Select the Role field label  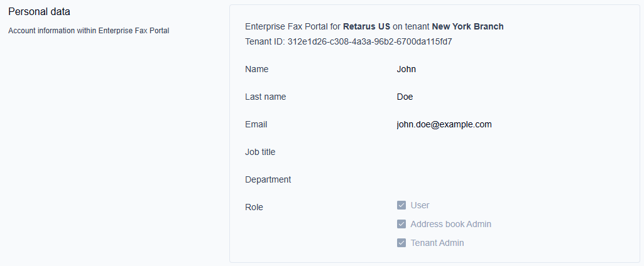[254, 208]
